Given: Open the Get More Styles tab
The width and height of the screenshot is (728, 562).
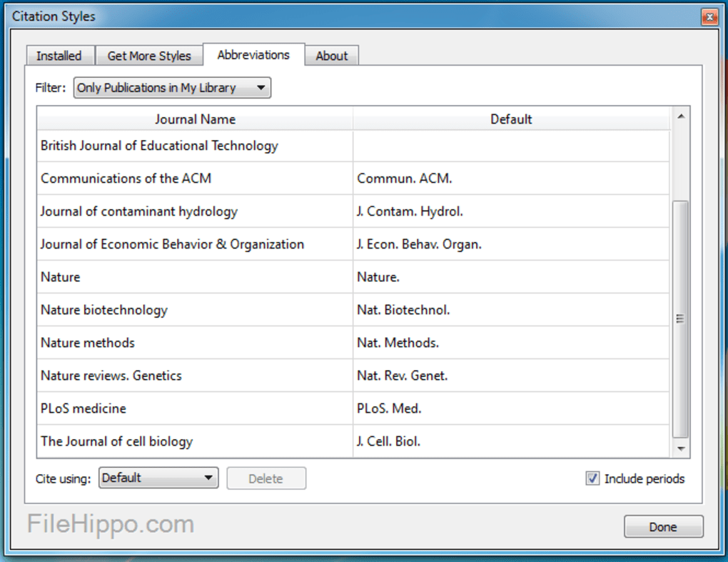Looking at the screenshot, I should click(149, 55).
